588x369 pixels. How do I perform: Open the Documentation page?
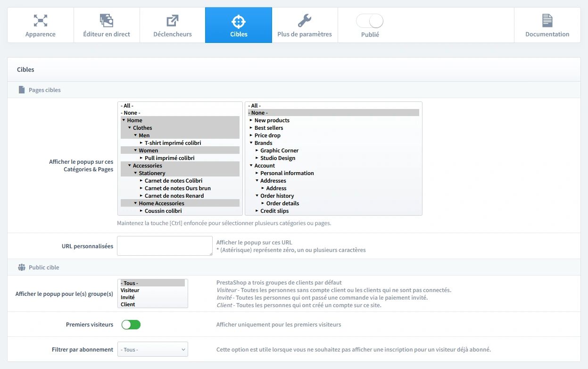[547, 25]
